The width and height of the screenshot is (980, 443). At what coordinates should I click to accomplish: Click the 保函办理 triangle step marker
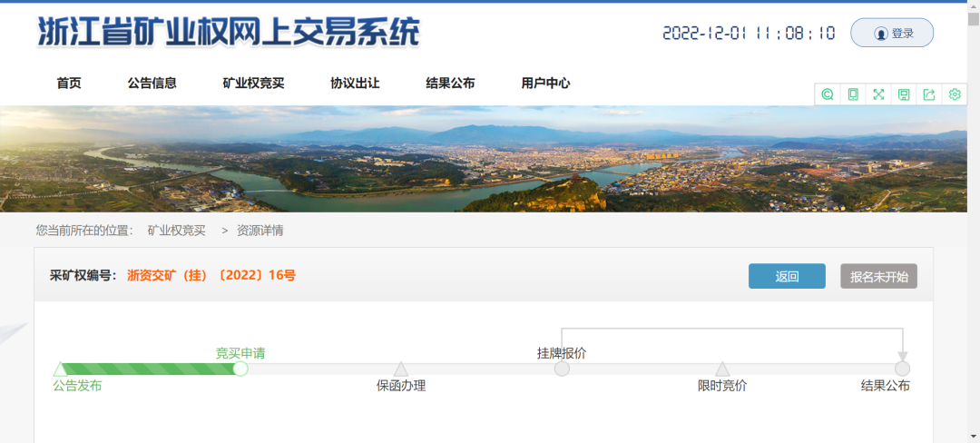(401, 369)
